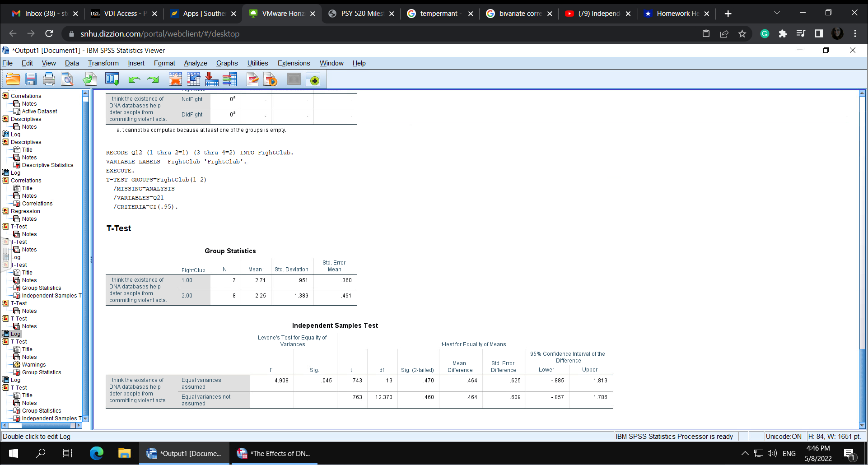868x465 pixels.
Task: Open the Windows Start menu
Action: pyautogui.click(x=14, y=453)
